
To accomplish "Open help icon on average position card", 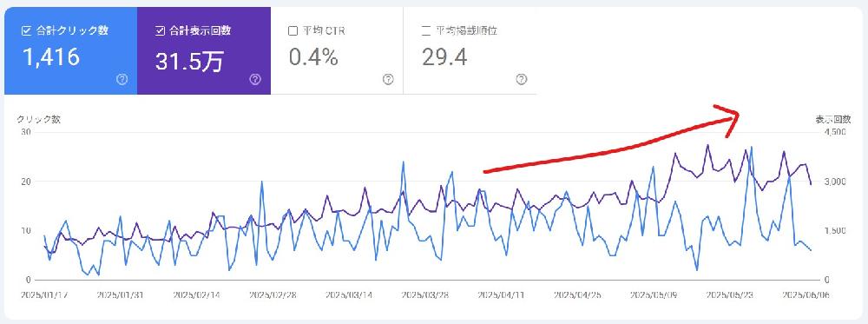I will (521, 79).
